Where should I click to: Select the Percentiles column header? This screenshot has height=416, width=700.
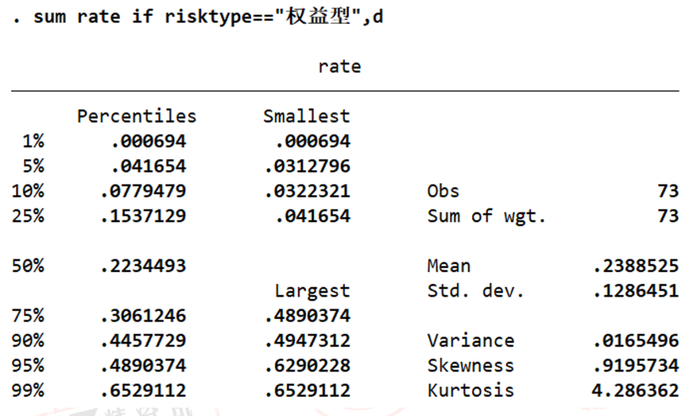coord(137,116)
